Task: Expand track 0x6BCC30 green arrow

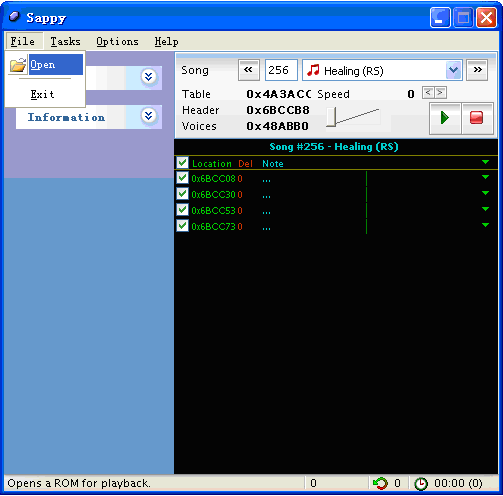Action: (x=485, y=193)
